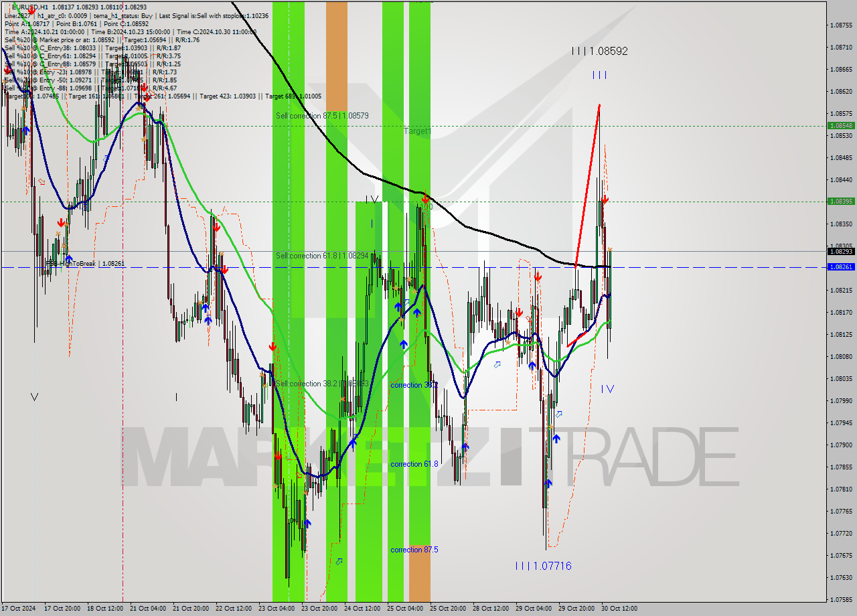Viewport: 857px width, 616px height.
Task: Click the 'Target1' chart label
Action: [418, 131]
